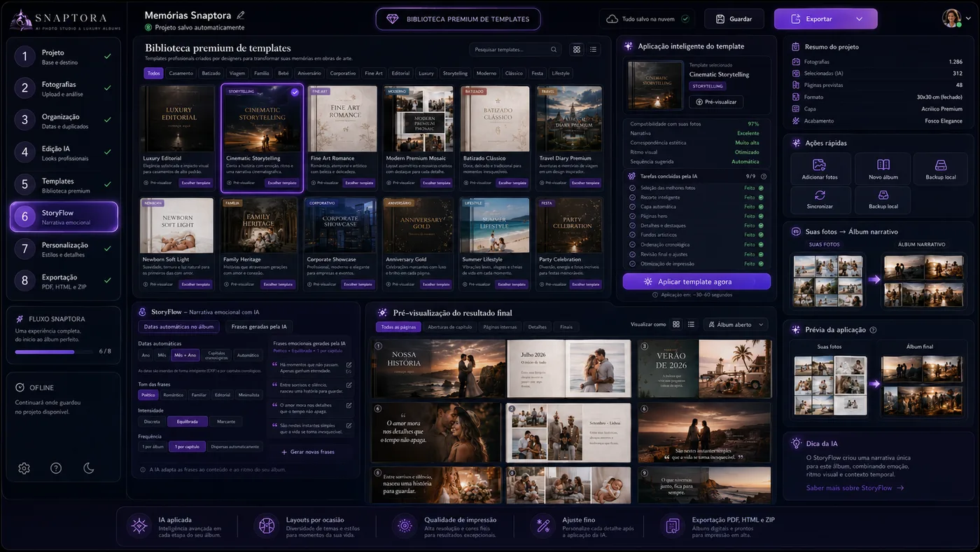Edit phrase 'O amor mora nos detalhes'
The image size is (980, 552).
(x=349, y=406)
